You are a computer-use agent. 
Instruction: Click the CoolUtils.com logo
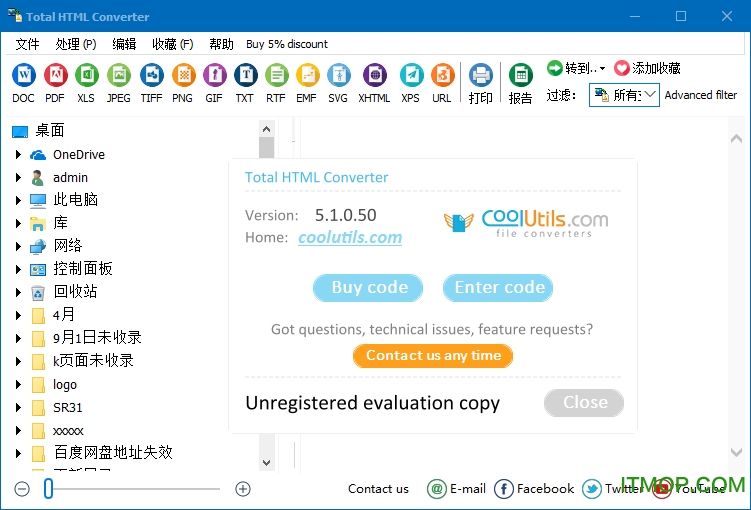[526, 224]
